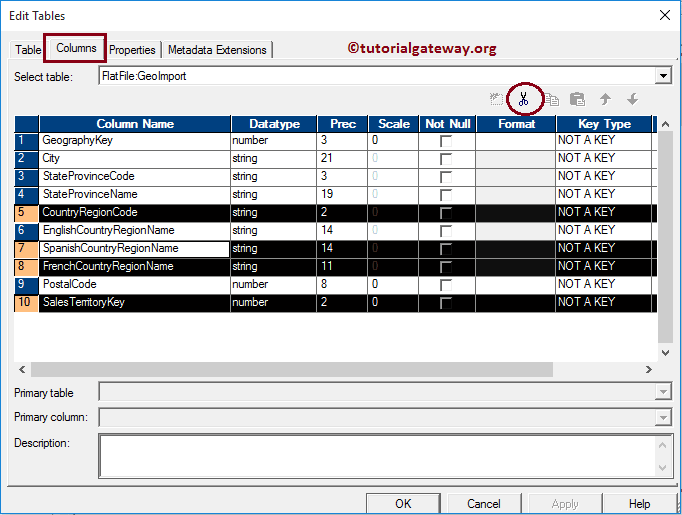The height and width of the screenshot is (515, 682).
Task: Click the grid scroll left arrow
Action: 22,369
